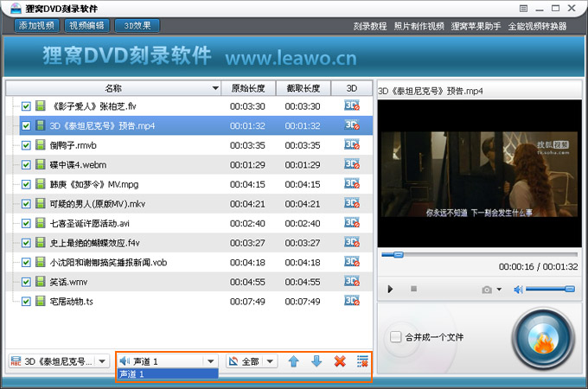Viewport: 588px width, 389px height.
Task: Click 原始长度 column header
Action: click(248, 88)
